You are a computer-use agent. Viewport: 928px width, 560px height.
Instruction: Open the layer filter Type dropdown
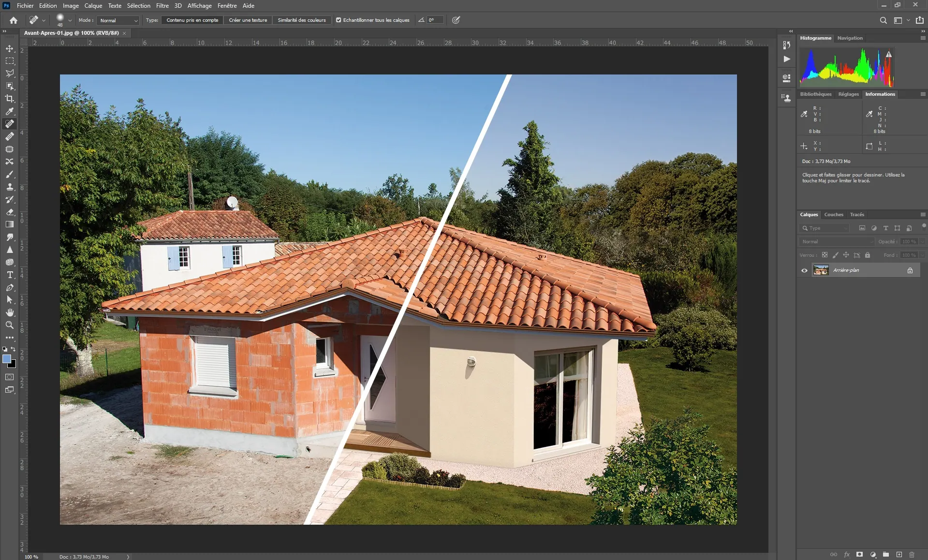coord(825,228)
